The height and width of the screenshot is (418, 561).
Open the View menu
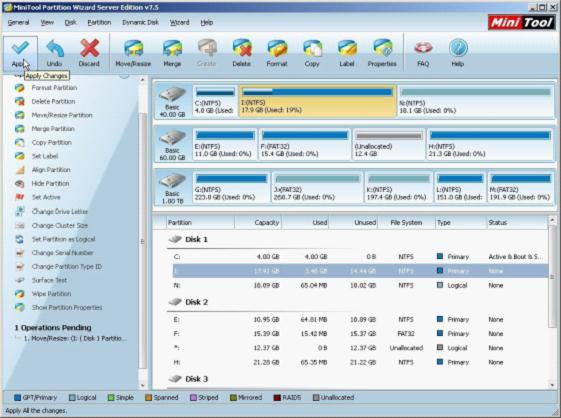[47, 23]
